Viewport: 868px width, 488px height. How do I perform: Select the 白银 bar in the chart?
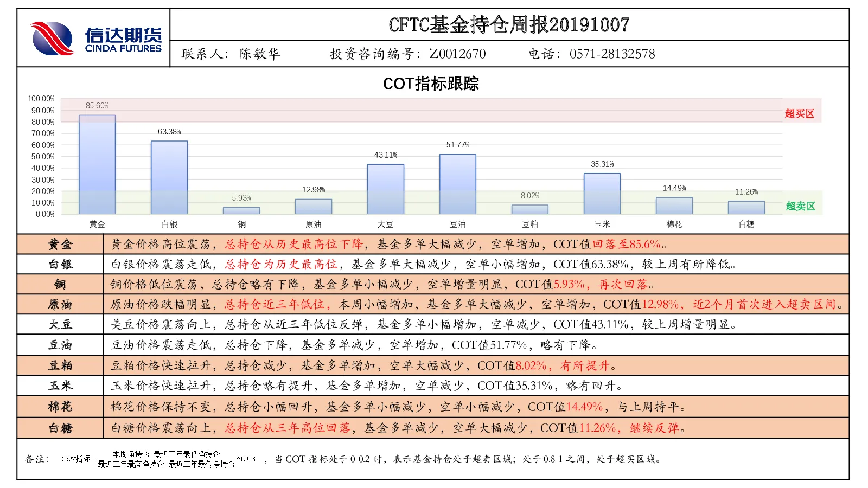click(x=169, y=177)
